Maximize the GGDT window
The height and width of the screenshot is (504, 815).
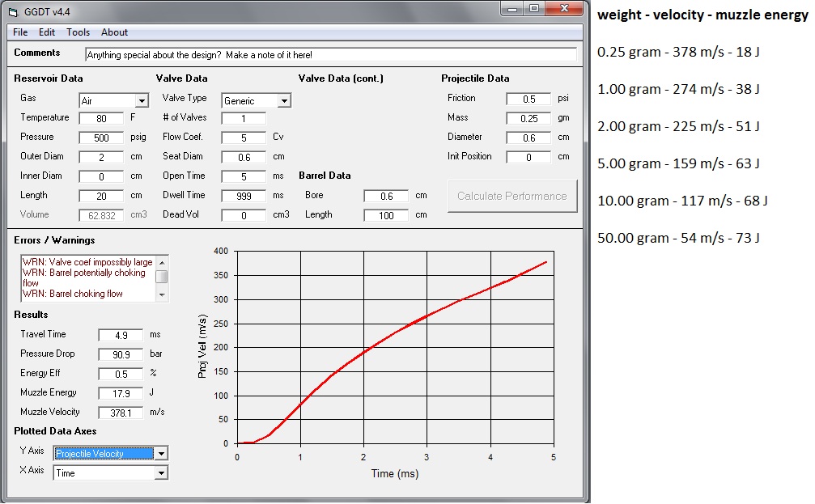tap(534, 8)
